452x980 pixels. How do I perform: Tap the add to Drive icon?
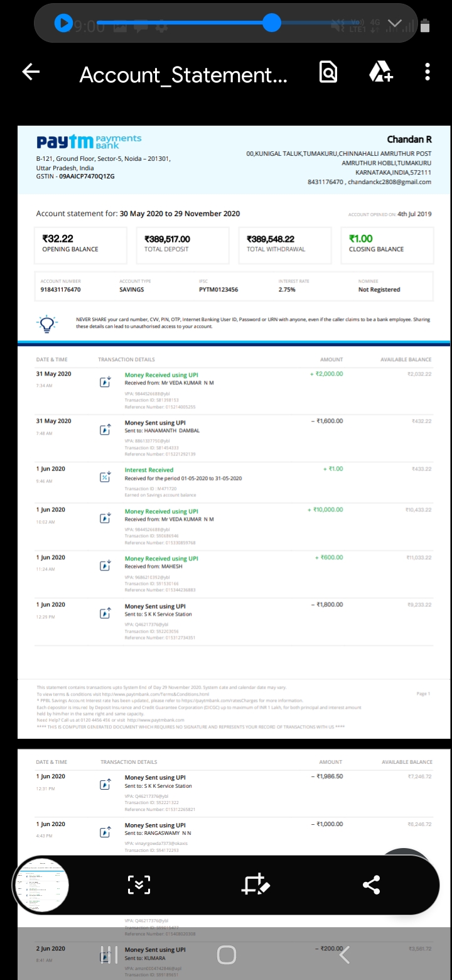coord(380,72)
